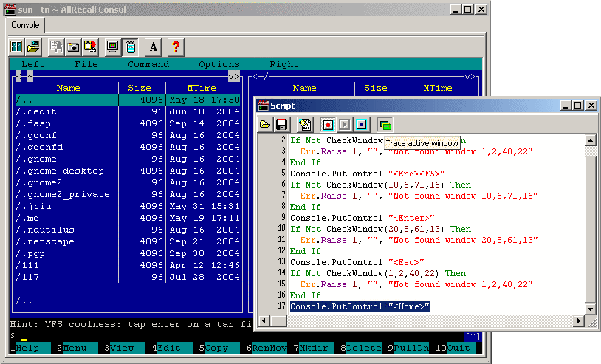
Task: Open the Options menu
Action: 219,64
